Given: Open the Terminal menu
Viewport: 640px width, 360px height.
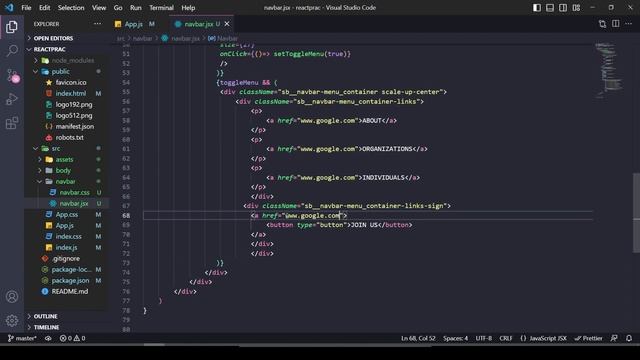Looking at the screenshot, I should tap(161, 8).
